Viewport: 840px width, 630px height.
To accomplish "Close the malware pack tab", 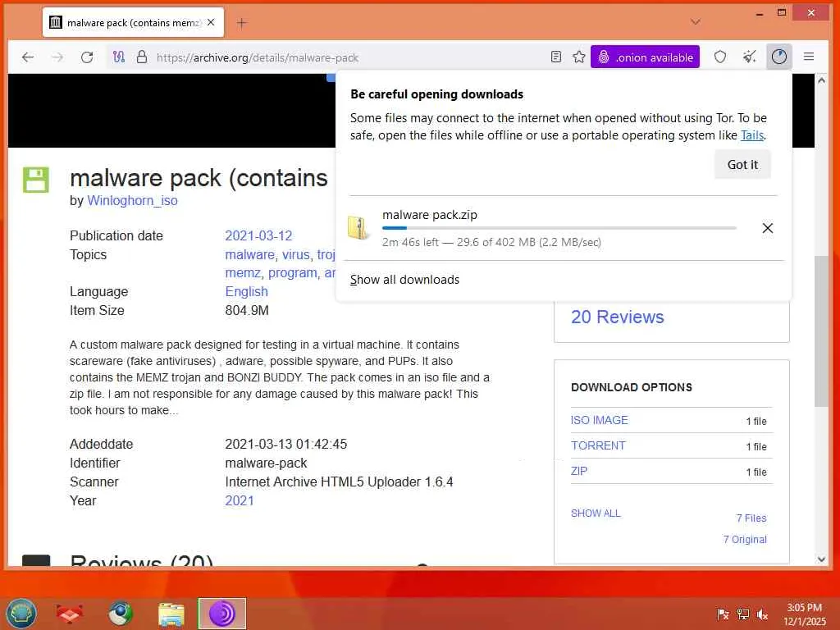I will (x=211, y=22).
